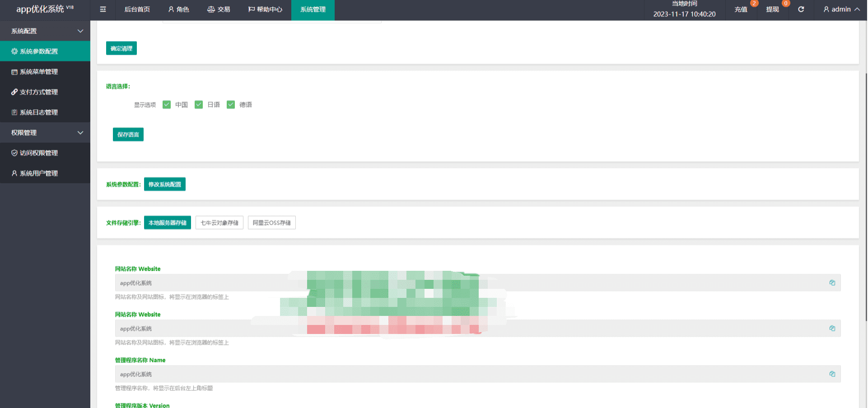This screenshot has width=868, height=408.
Task: Open 访问权限管理 in the sidebar
Action: 39,153
